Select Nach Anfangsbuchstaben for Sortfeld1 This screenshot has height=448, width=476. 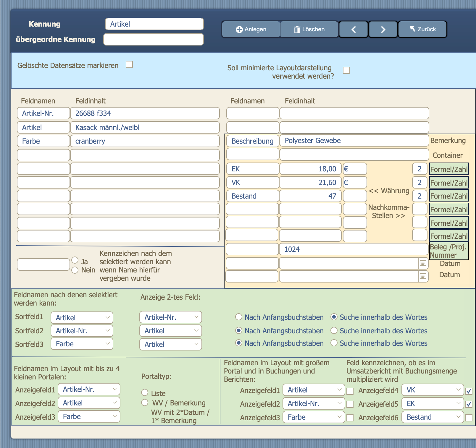pos(239,317)
